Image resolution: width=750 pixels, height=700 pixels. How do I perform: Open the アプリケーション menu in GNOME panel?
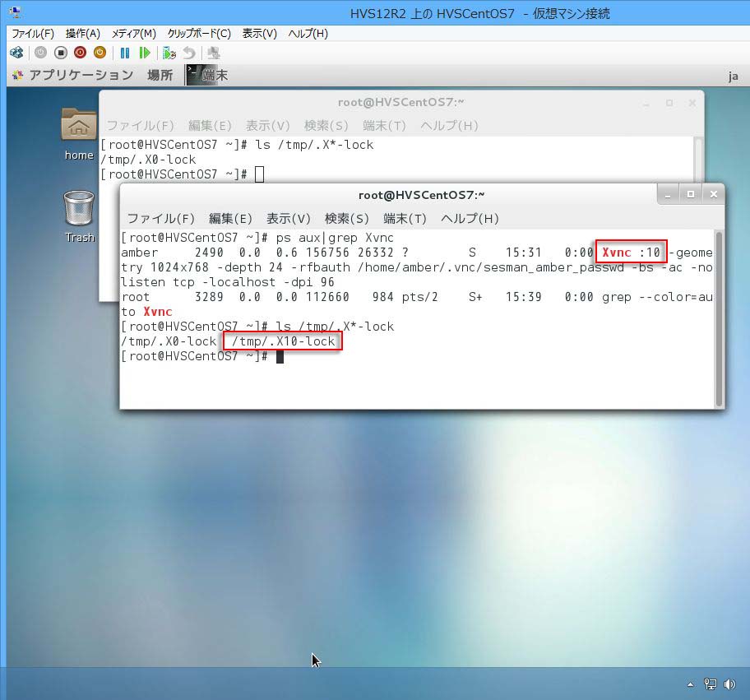pyautogui.click(x=80, y=75)
